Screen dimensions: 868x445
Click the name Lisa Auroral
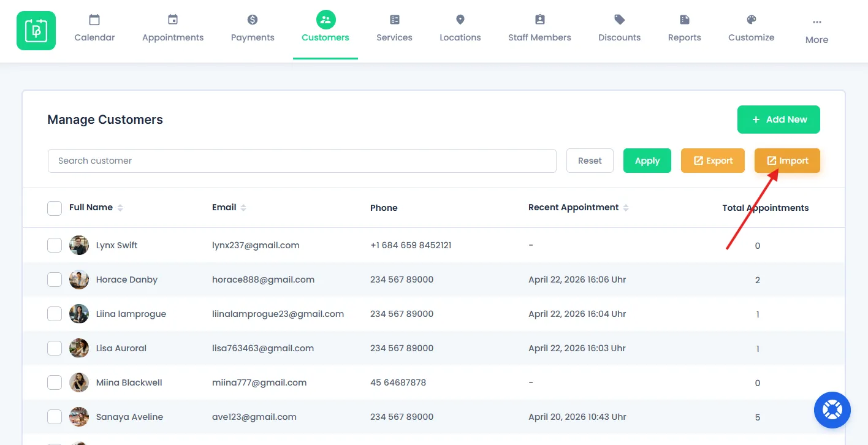click(121, 348)
